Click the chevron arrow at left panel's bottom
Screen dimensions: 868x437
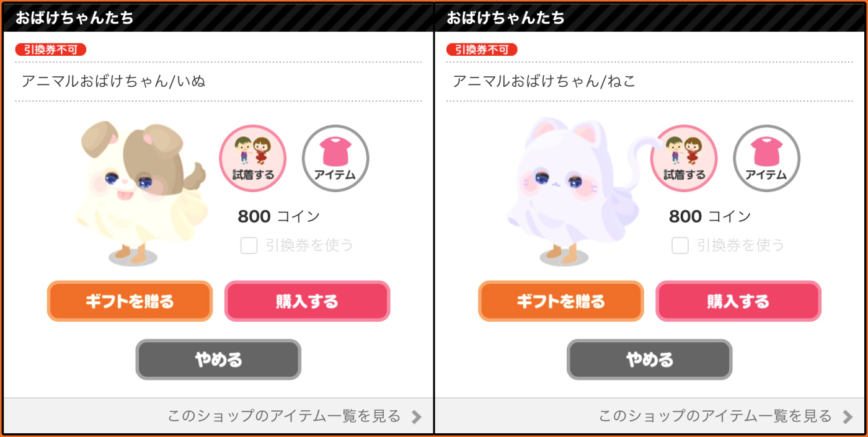click(x=417, y=417)
